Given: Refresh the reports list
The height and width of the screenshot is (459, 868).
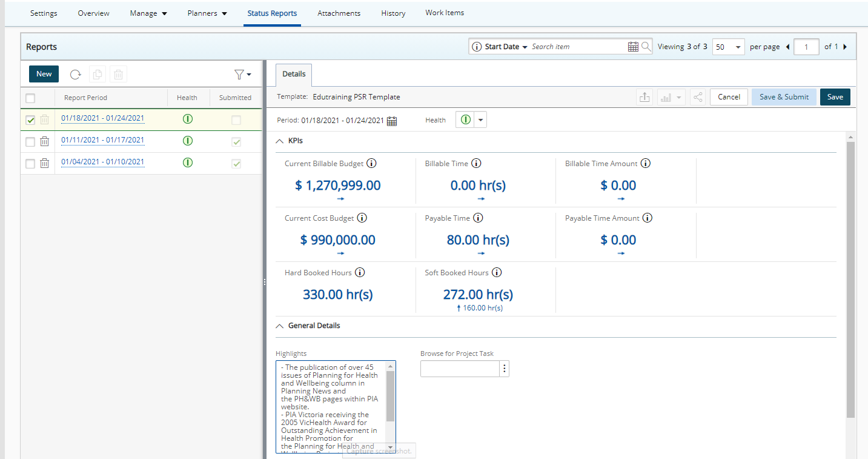Looking at the screenshot, I should click(x=75, y=75).
